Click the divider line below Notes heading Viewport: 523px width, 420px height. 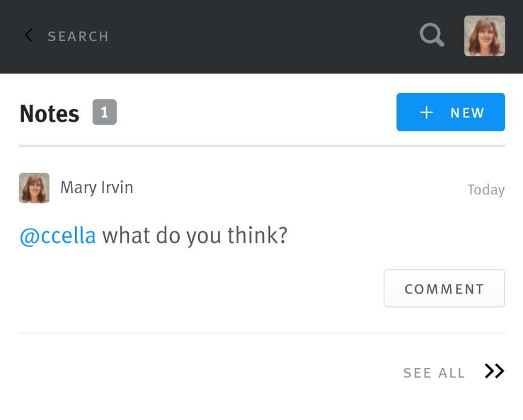[x=261, y=146]
